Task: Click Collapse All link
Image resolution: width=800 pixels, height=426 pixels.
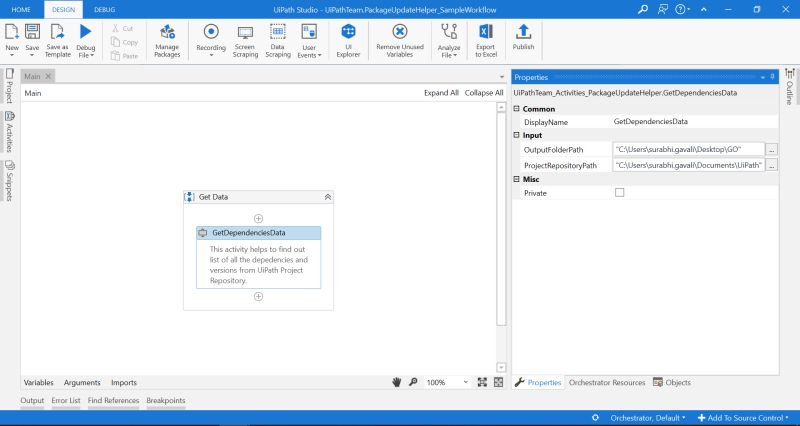Action: click(484, 93)
